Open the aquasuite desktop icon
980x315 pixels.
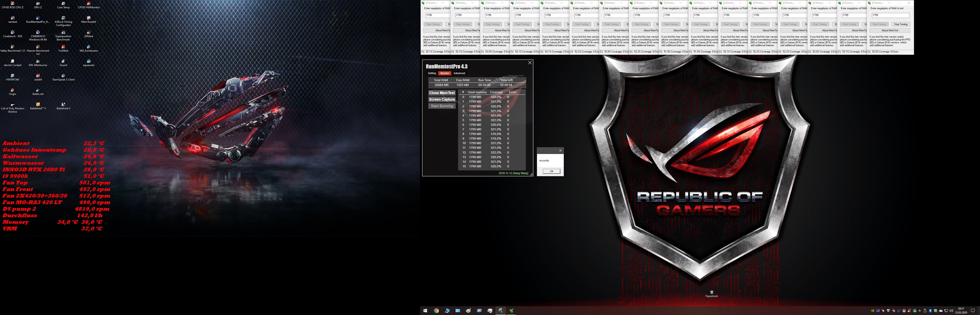point(89,63)
